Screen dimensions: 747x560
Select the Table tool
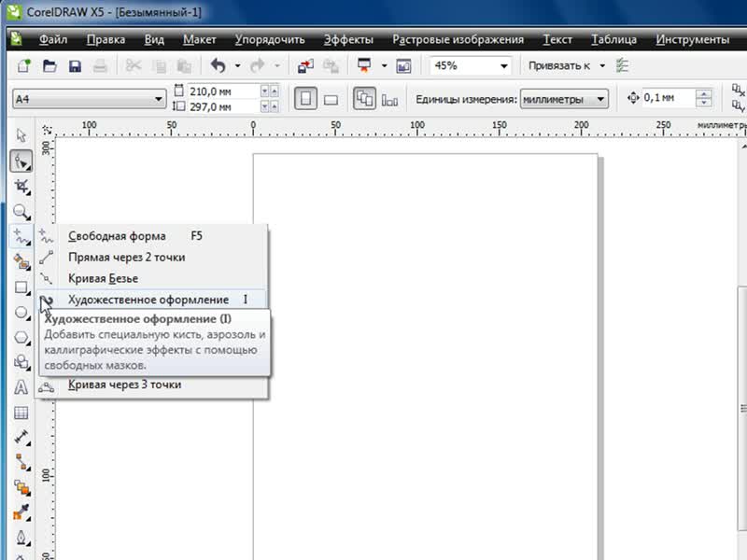(x=21, y=413)
